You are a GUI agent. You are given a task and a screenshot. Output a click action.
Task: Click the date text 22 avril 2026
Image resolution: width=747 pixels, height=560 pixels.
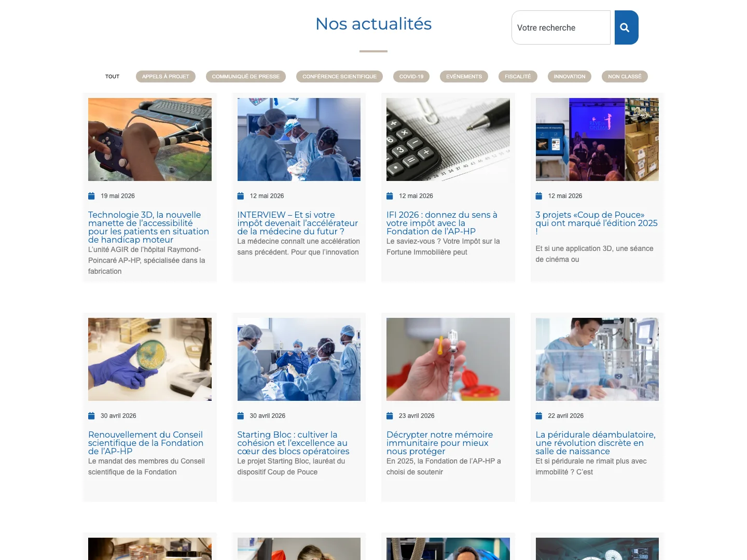coord(566,416)
